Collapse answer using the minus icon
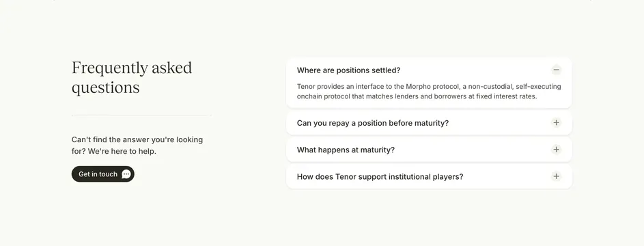 (556, 70)
